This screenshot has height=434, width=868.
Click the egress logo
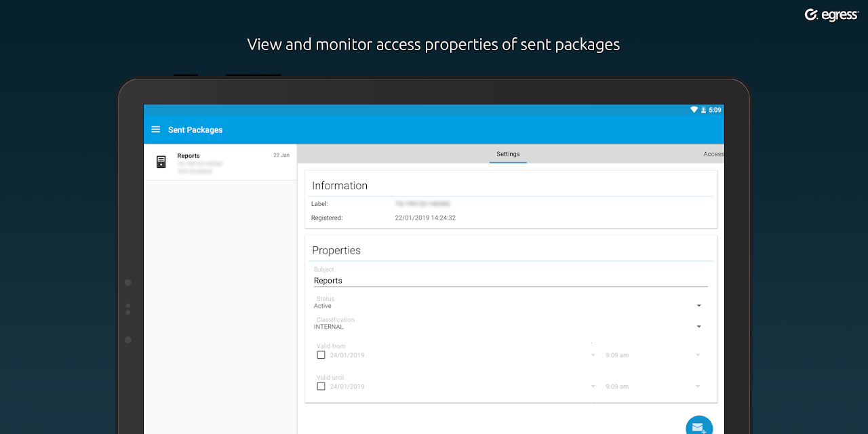click(x=831, y=15)
